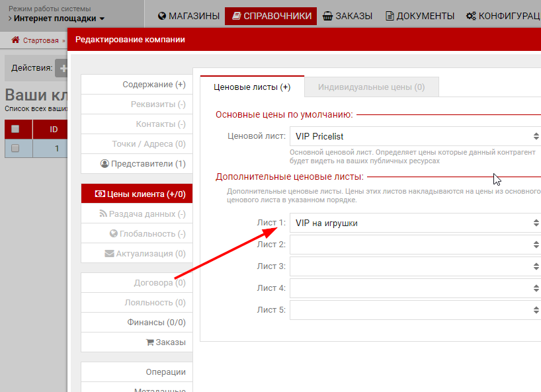Click the basket icon beside ЗАКАЗЫ
541x392 pixels.
pyautogui.click(x=327, y=16)
